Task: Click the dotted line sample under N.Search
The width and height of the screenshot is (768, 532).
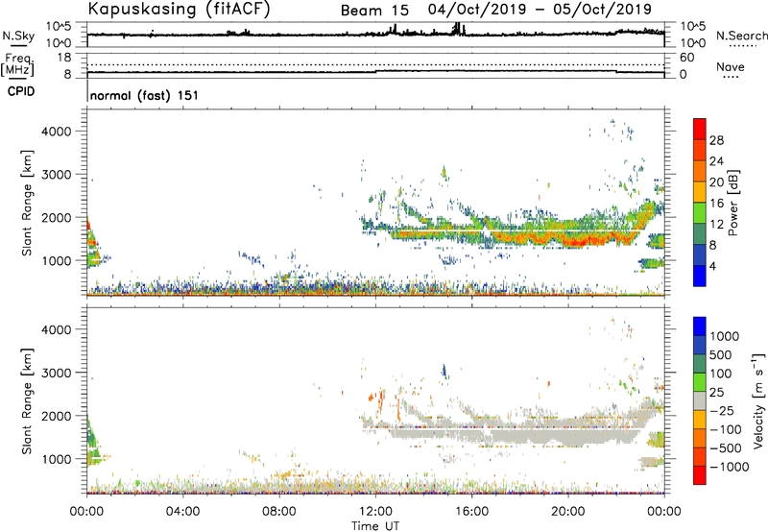Action: [x=743, y=46]
